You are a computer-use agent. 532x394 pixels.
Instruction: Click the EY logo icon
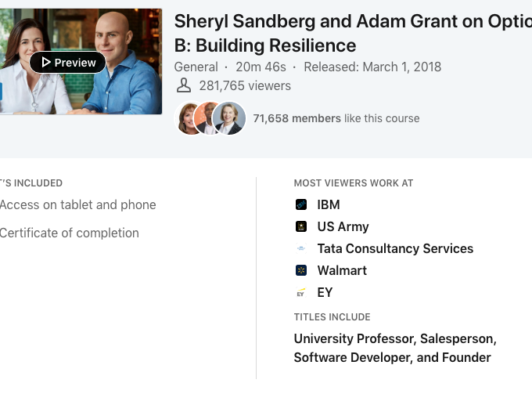pyautogui.click(x=301, y=292)
